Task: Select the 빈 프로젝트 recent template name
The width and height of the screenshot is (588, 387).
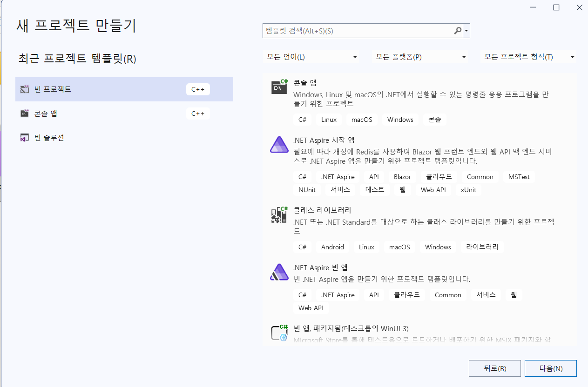Action: click(x=53, y=89)
